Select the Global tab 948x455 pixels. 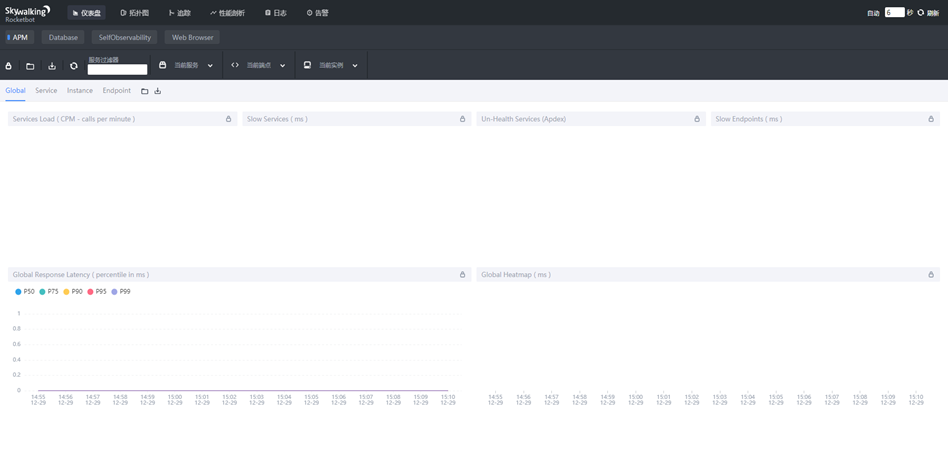point(15,91)
